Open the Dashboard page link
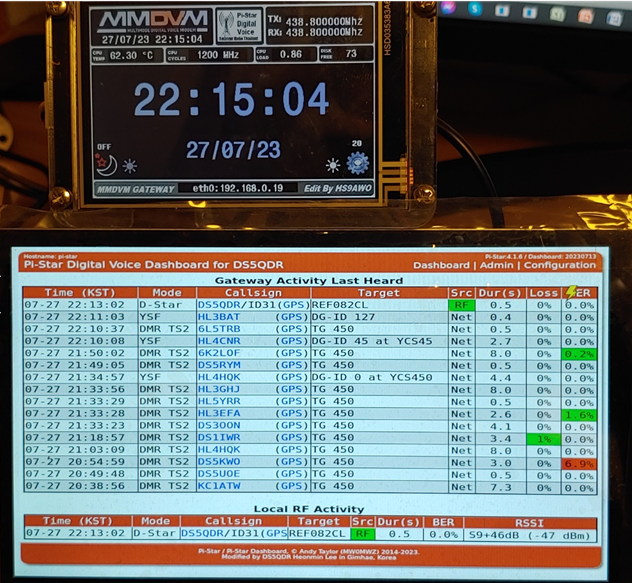The image size is (632, 583). coord(441,265)
